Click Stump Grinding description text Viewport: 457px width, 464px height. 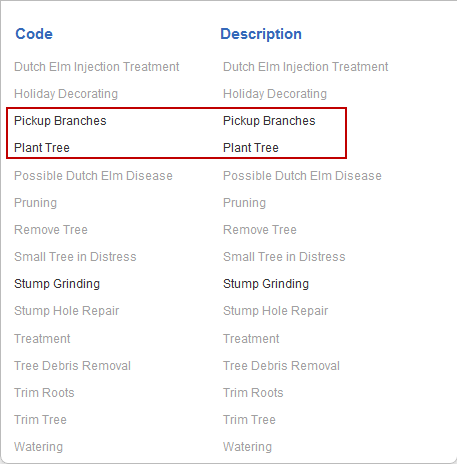[x=266, y=284]
